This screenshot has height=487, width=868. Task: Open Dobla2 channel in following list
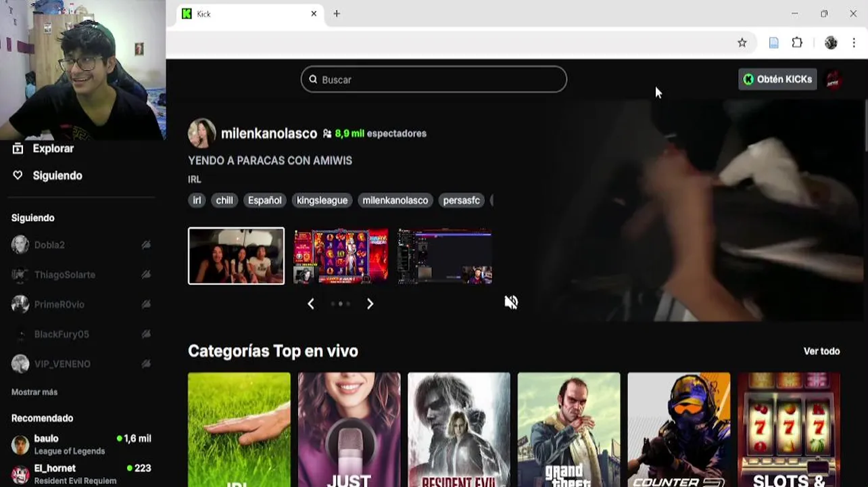coord(81,245)
